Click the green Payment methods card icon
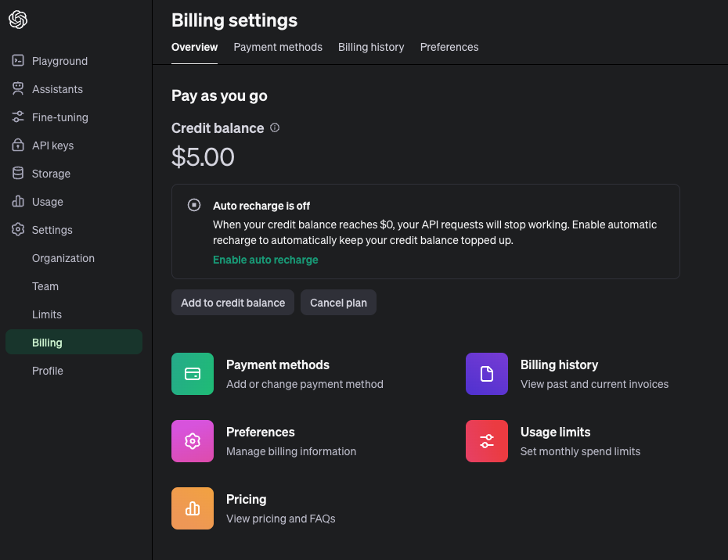The image size is (728, 560). 193,374
